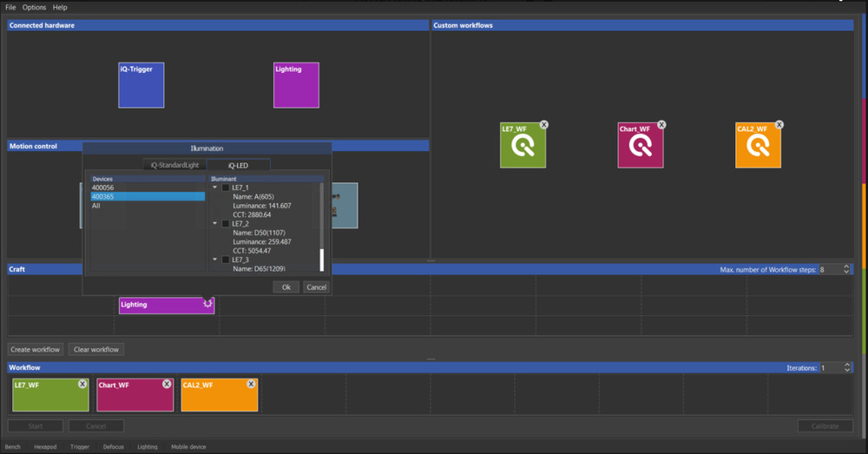This screenshot has height=454, width=868.
Task: Open the orange CAL2_WF custom workflow
Action: pyautogui.click(x=758, y=146)
